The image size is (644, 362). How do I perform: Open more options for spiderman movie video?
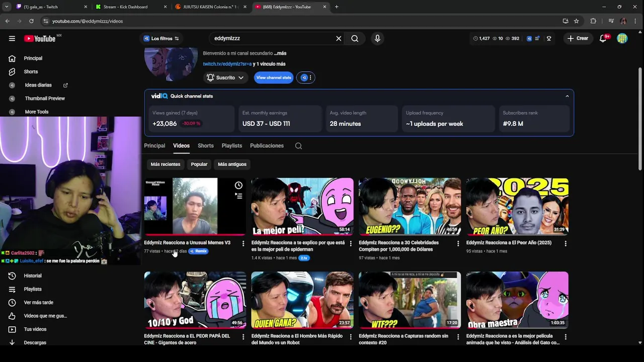351,243
